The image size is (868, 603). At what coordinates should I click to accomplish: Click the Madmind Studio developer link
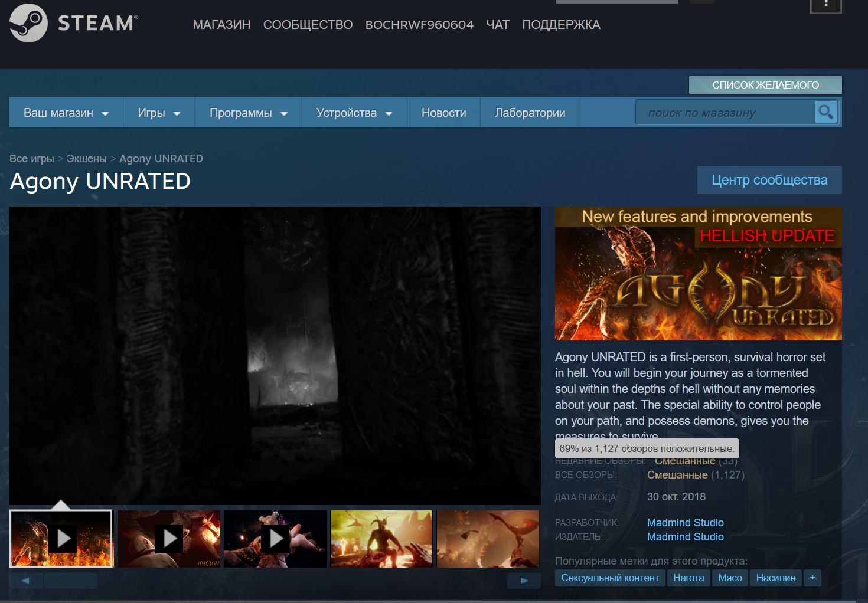[x=685, y=522]
